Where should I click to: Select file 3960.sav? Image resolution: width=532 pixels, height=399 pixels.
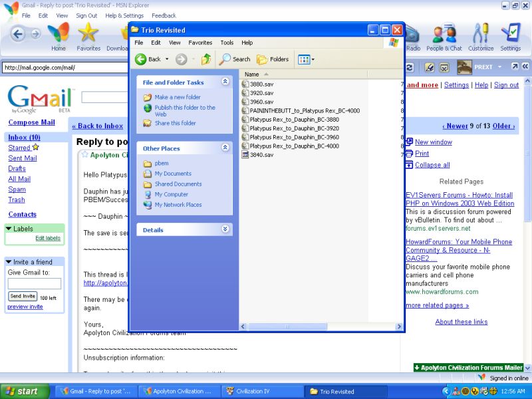[x=257, y=102]
